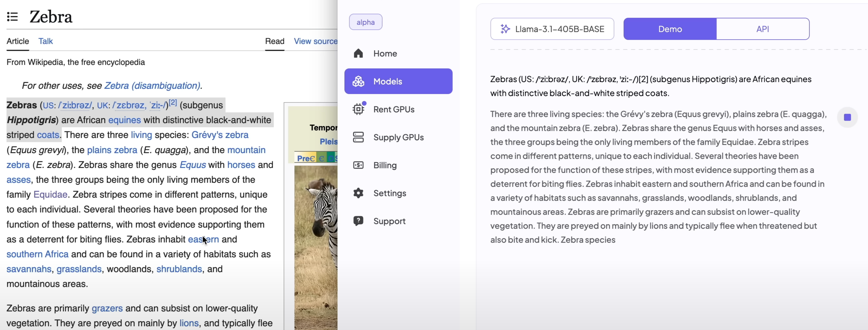Click the alpha badge label
This screenshot has height=330, width=868.
tap(366, 22)
